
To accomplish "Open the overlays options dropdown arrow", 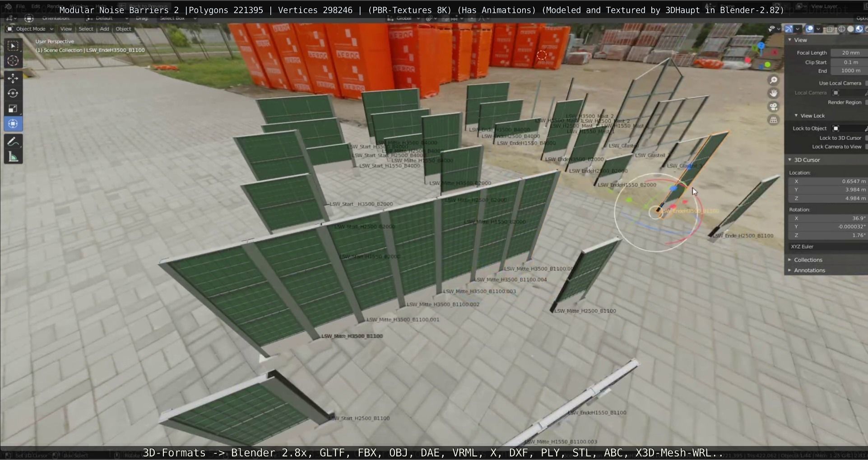I will [x=818, y=29].
